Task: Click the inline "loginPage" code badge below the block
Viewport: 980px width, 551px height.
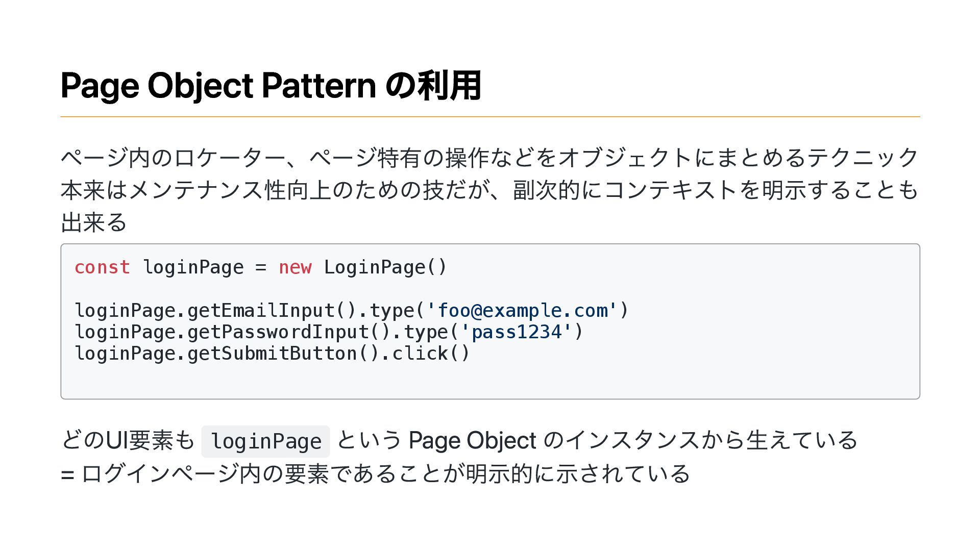Action: coord(265,441)
